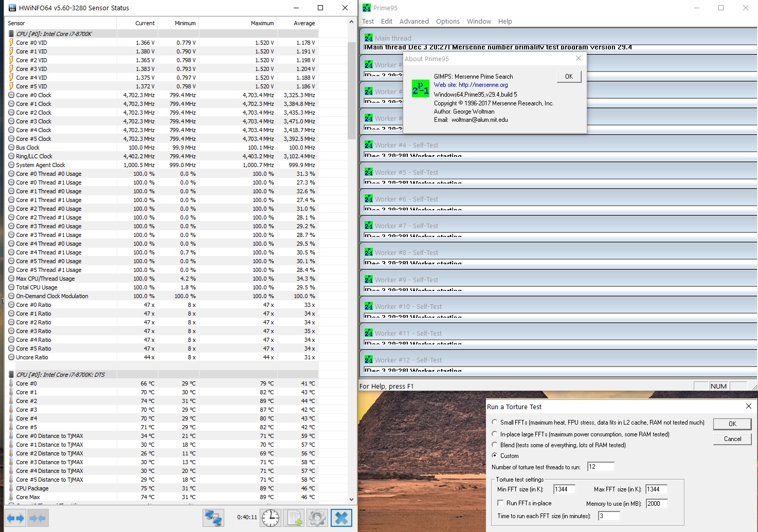Screen dimensions: 758x532
Task: Open the Options menu in Prime95
Action: pos(448,22)
